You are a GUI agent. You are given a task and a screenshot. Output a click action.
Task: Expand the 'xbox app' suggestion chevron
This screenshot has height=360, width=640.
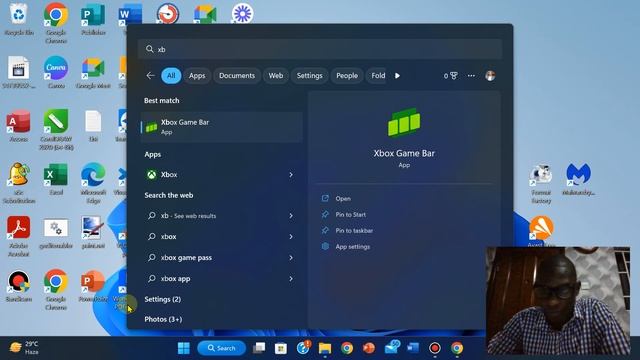coord(291,279)
